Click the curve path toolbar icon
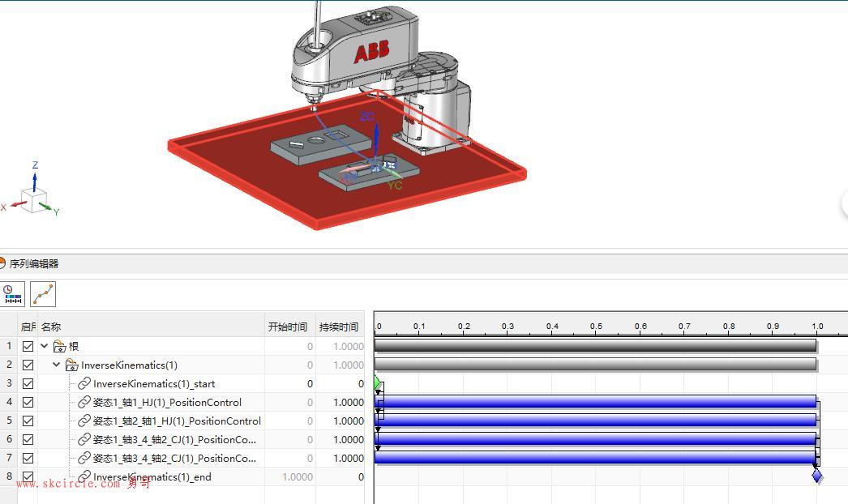848x504 pixels. 43,293
